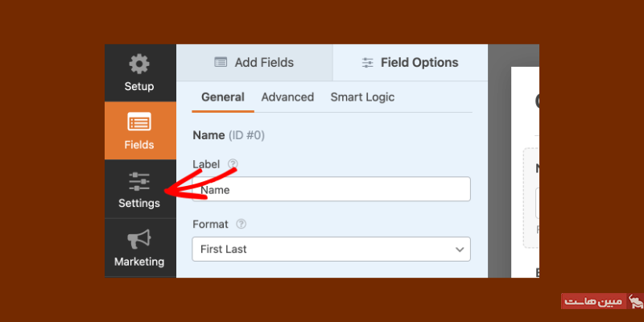Click the Mihan Host watermark logo

[x=602, y=302]
